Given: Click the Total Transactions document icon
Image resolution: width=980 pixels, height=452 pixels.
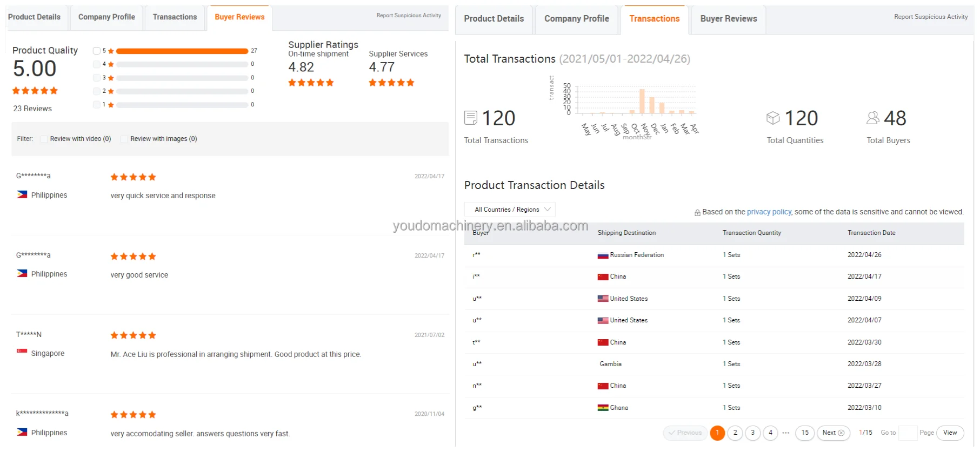Looking at the screenshot, I should tap(471, 118).
